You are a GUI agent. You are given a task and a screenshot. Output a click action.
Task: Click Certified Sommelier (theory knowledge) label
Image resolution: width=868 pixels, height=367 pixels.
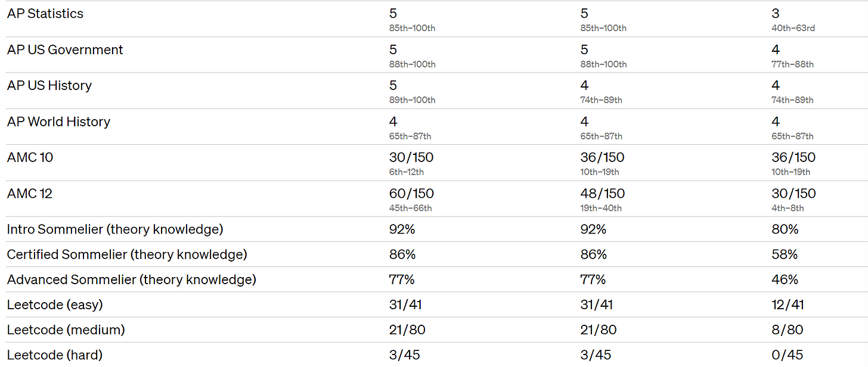(x=127, y=254)
